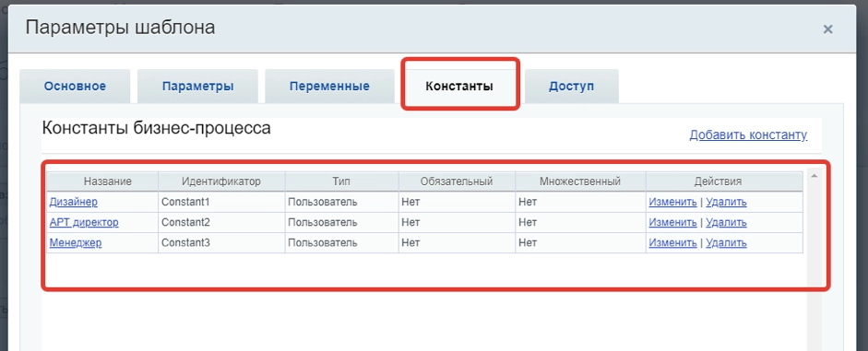Screen dimensions: 868x351
Task: Click the scrollbar up arrow of constants list
Action: (x=814, y=176)
